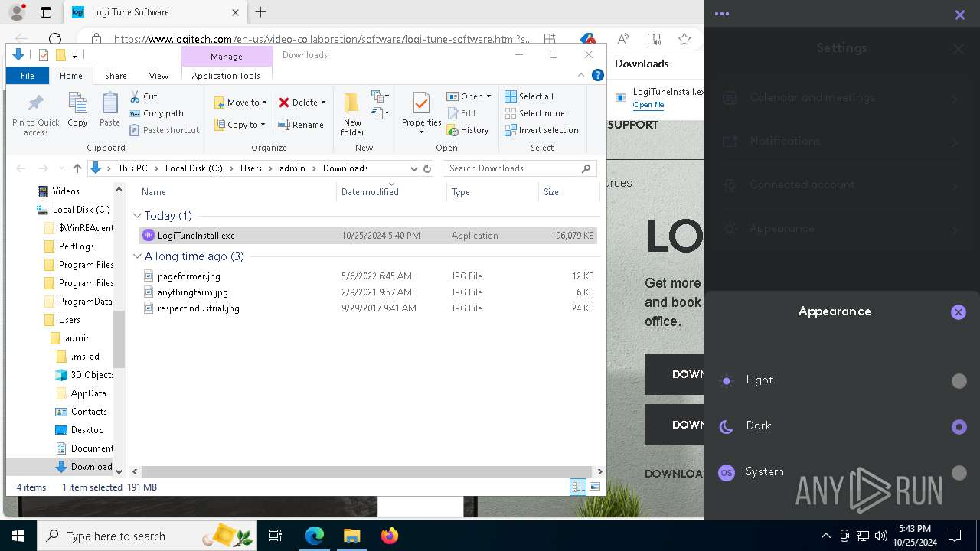Select the Logi Tune Software browser tab

click(x=153, y=12)
